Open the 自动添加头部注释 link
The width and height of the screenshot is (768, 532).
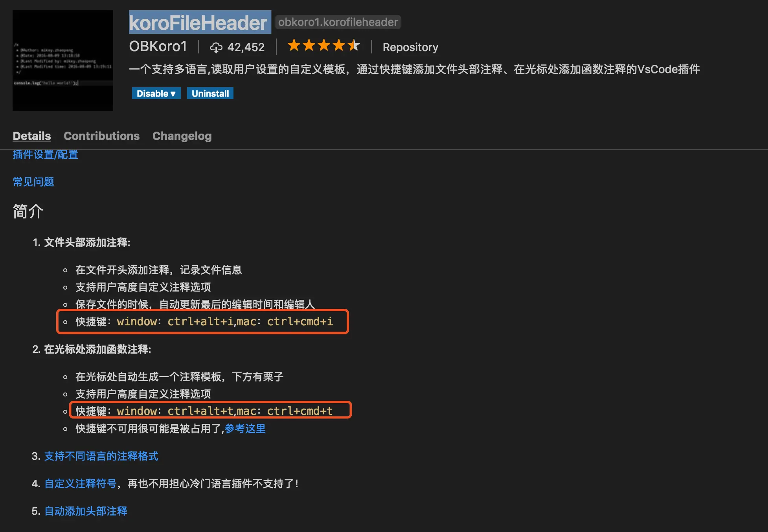[x=86, y=511]
